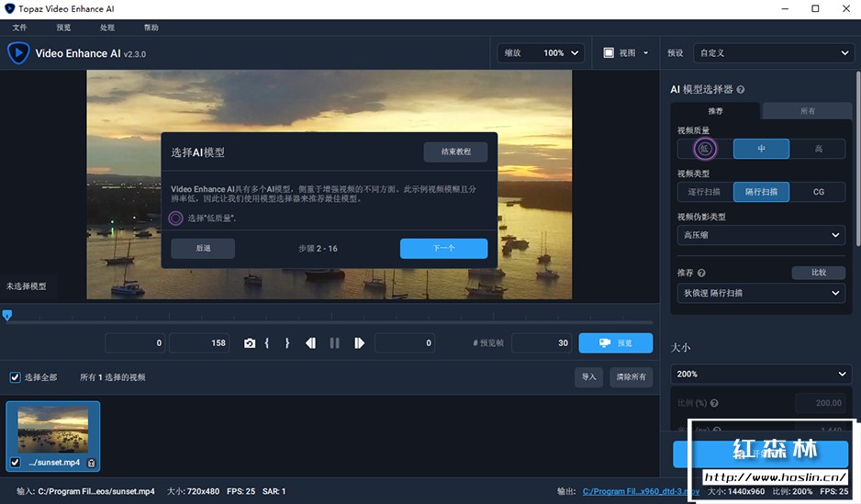Set trim end with right brace icon
This screenshot has height=504, width=861.
tap(286, 343)
